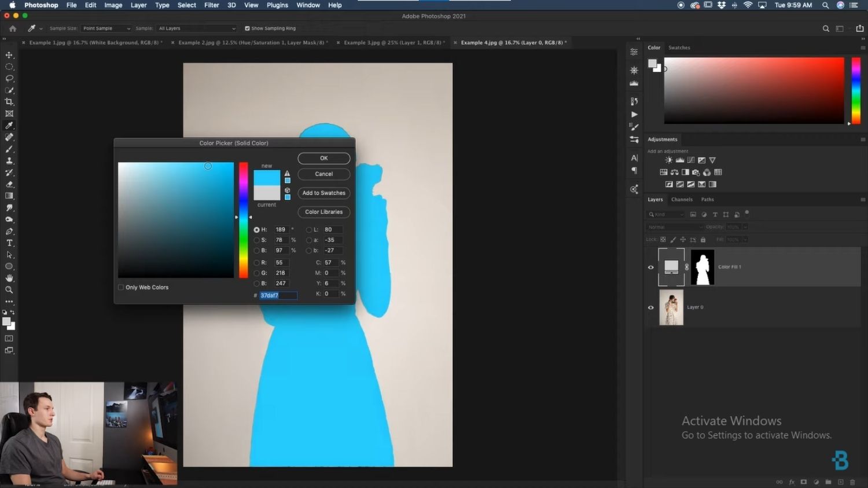Viewport: 868px width, 488px height.
Task: Open the Sample: All Layers dropdown
Action: (x=197, y=28)
